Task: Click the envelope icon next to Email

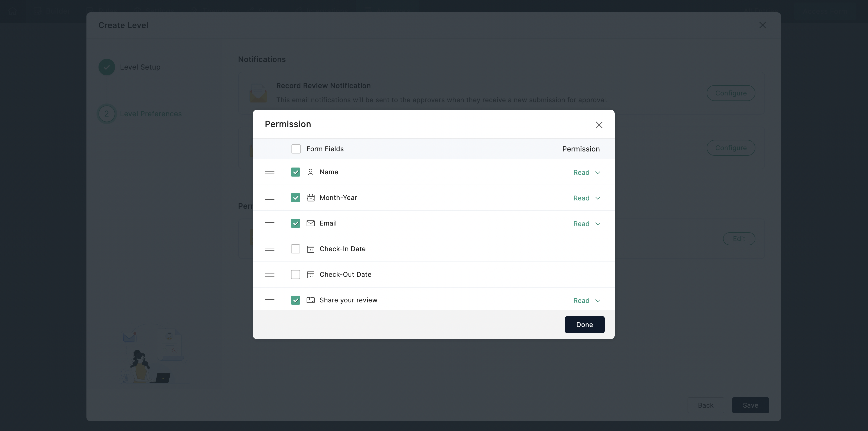Action: point(310,223)
